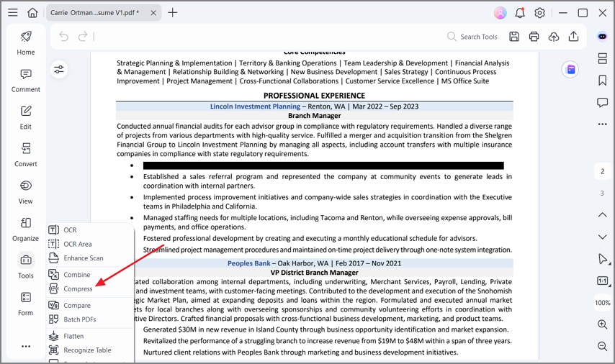The image size is (615, 364).
Task: Click the Peoples Bank text
Action: point(248,263)
